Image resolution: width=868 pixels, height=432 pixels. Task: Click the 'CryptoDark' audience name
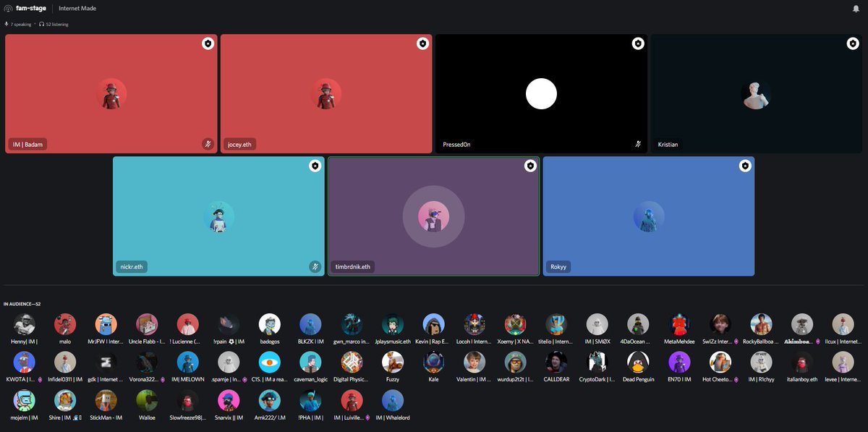pyautogui.click(x=597, y=378)
